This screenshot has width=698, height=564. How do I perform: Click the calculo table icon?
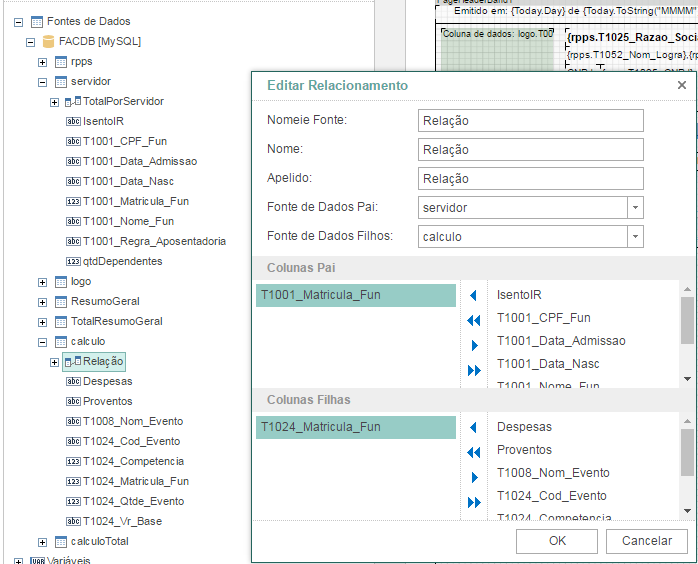coord(61,342)
